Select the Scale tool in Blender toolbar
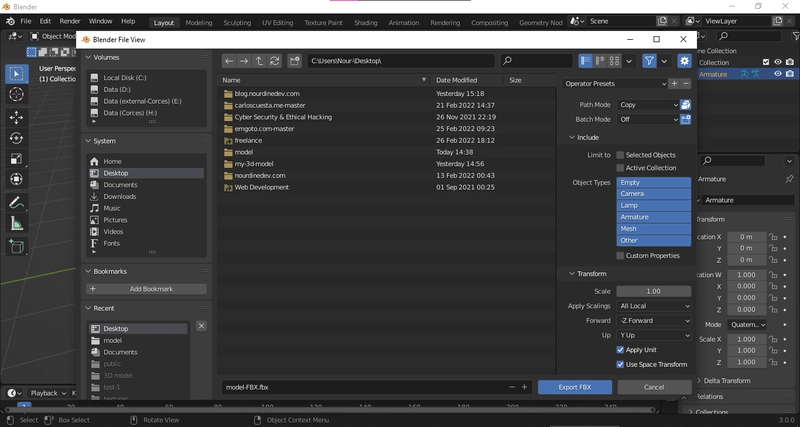800x427 pixels. (x=16, y=159)
